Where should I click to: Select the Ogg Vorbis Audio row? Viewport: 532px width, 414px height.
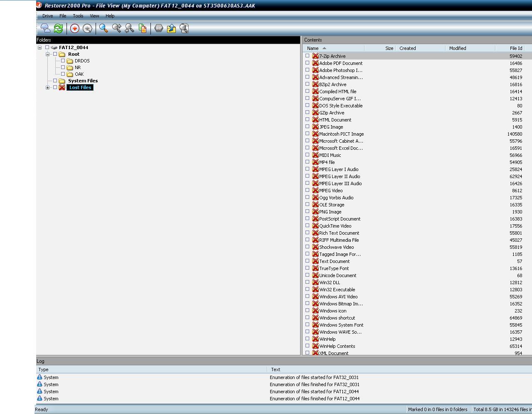pyautogui.click(x=417, y=198)
